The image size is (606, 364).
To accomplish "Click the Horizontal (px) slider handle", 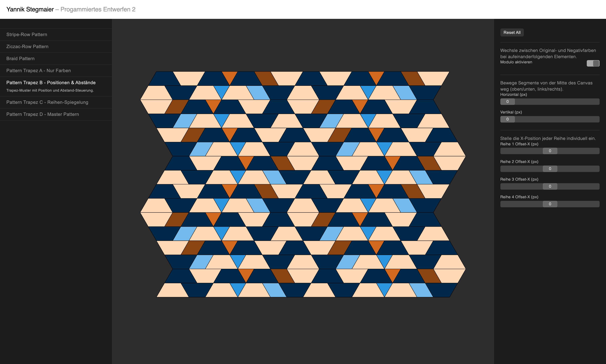I will 507,102.
